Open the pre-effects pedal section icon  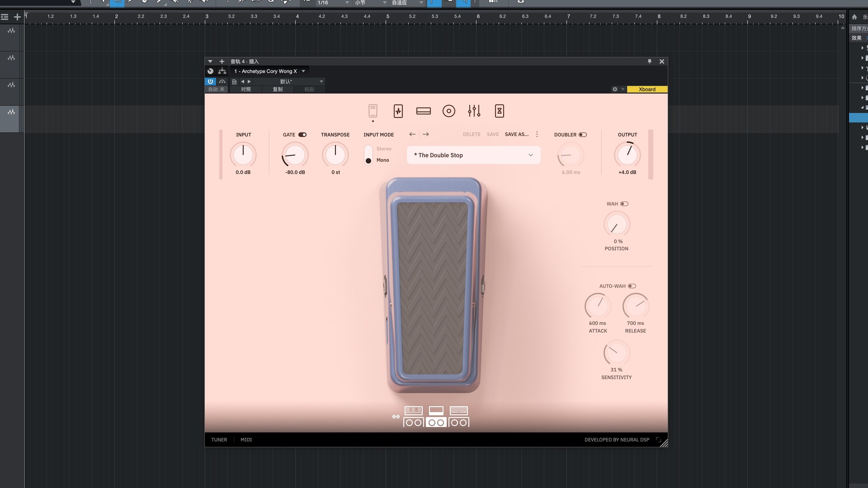tap(398, 111)
